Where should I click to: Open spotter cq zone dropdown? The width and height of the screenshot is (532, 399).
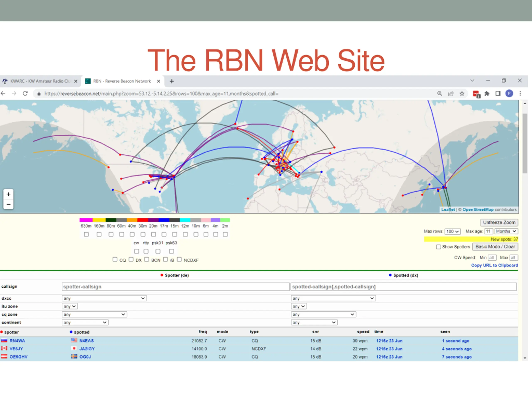pyautogui.click(x=94, y=314)
